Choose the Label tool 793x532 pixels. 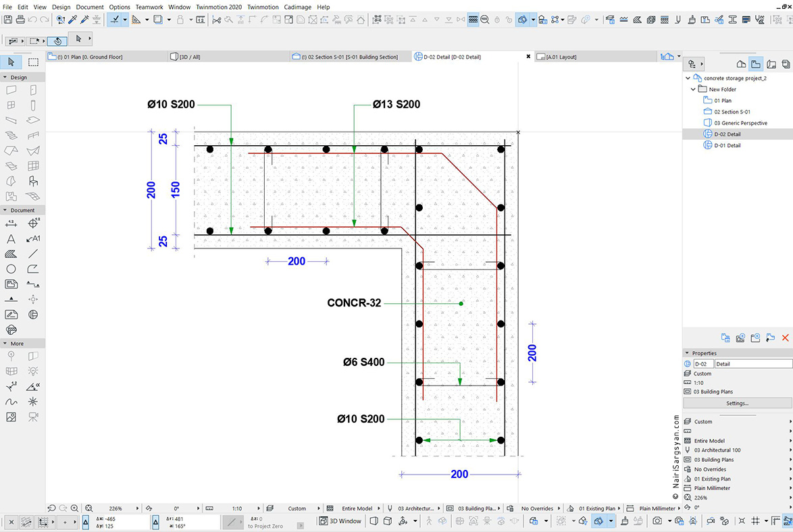(x=33, y=239)
